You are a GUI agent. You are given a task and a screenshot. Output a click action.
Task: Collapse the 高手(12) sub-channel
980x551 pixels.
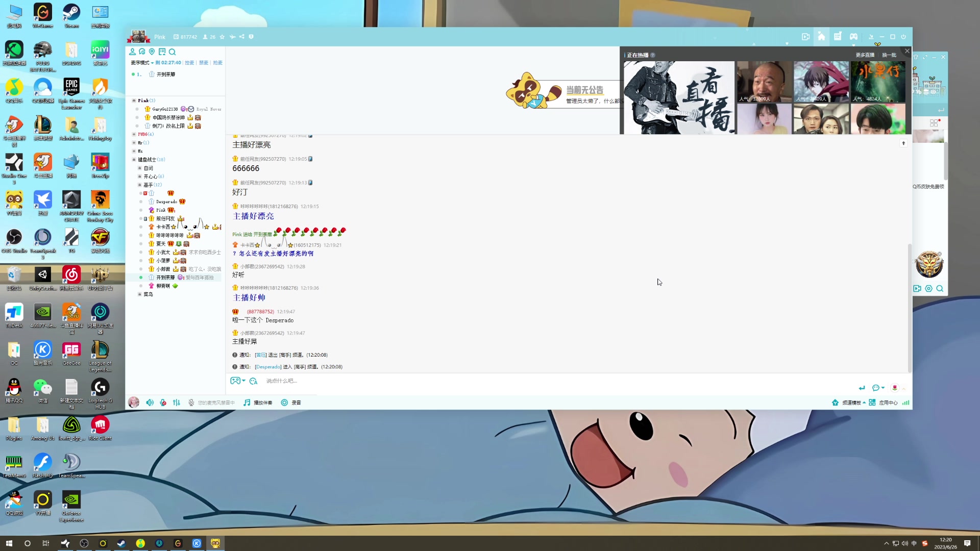[x=139, y=185]
